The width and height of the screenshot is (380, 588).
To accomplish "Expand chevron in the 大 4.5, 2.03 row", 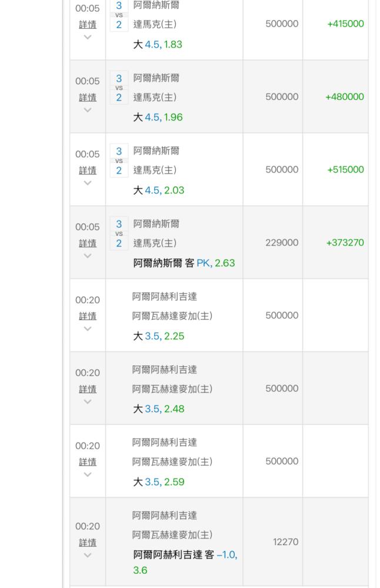I will (x=87, y=183).
